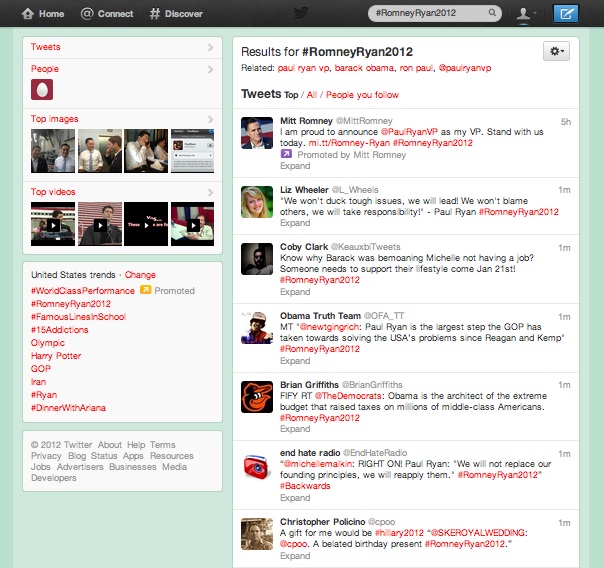Viewport: 604px width, 568px height.
Task: Click Obama Truth Team's avatar
Action: pos(257,328)
